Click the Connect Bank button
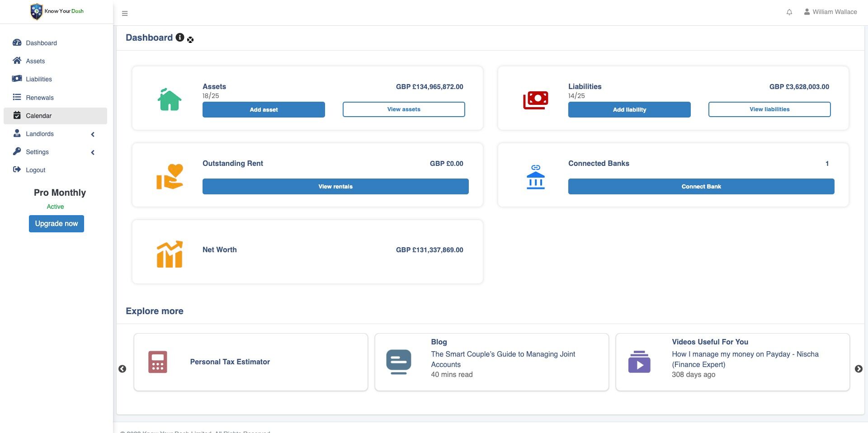Screen dimensions: 868x433 point(701,186)
